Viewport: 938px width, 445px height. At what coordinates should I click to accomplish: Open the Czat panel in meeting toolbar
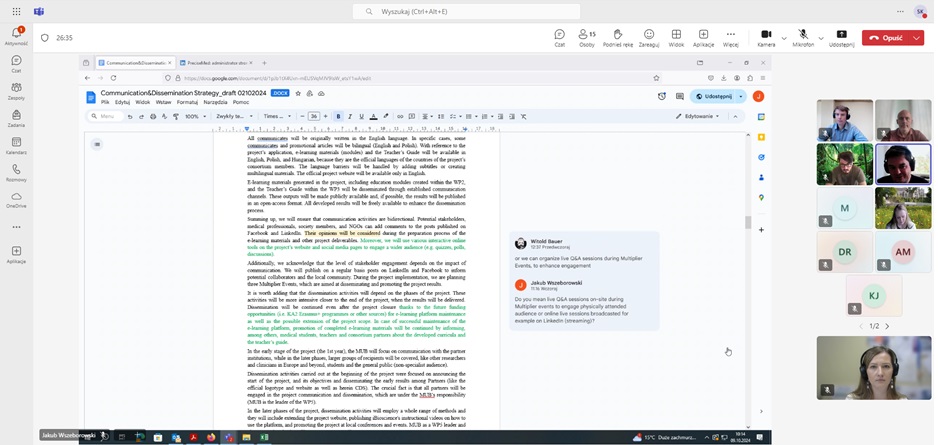click(x=559, y=37)
